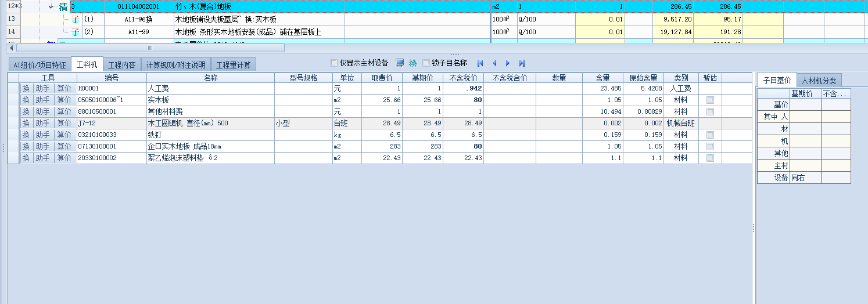Viewport: 868px width, 304px height.
Task: Click 换 button for 其他材料费 row
Action: [26, 111]
